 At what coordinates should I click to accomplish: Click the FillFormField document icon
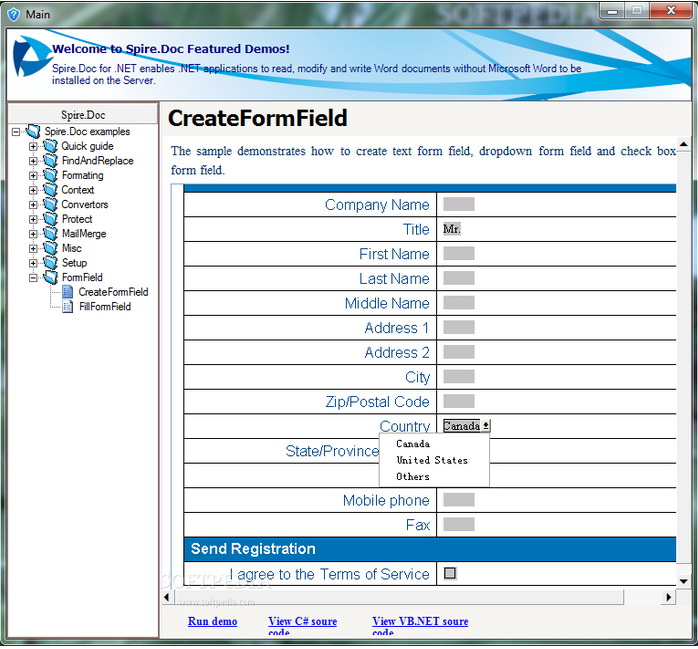pos(68,307)
